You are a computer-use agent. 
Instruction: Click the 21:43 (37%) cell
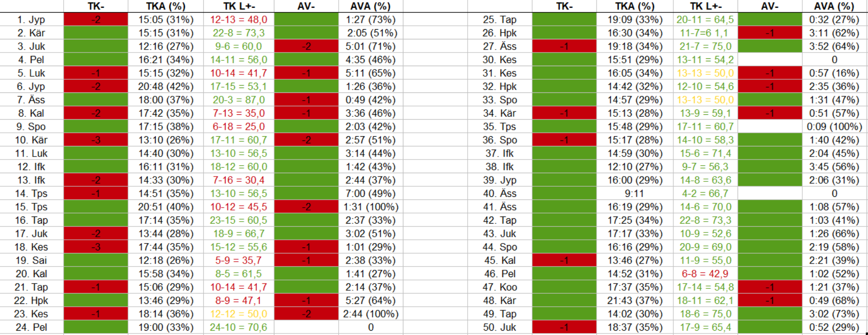(x=634, y=300)
